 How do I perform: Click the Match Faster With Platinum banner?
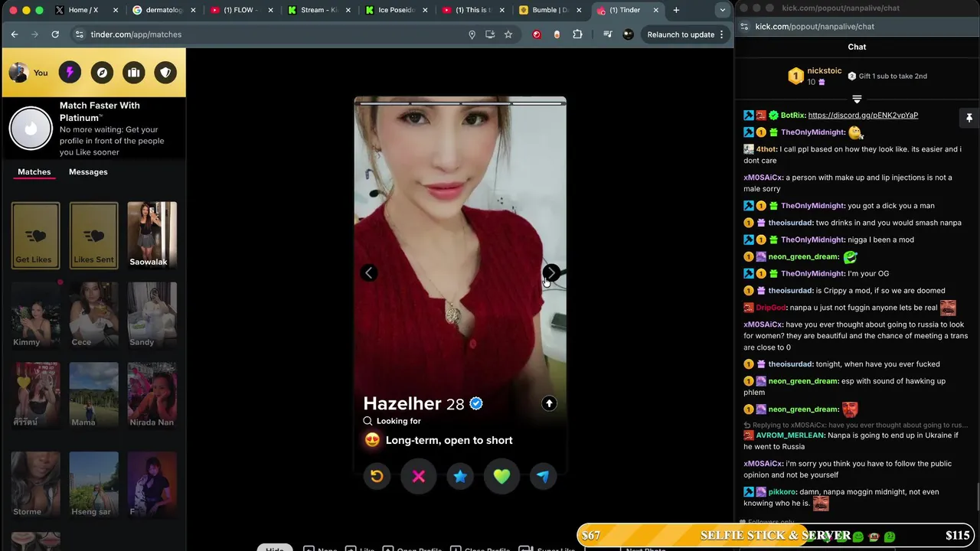[93, 128]
